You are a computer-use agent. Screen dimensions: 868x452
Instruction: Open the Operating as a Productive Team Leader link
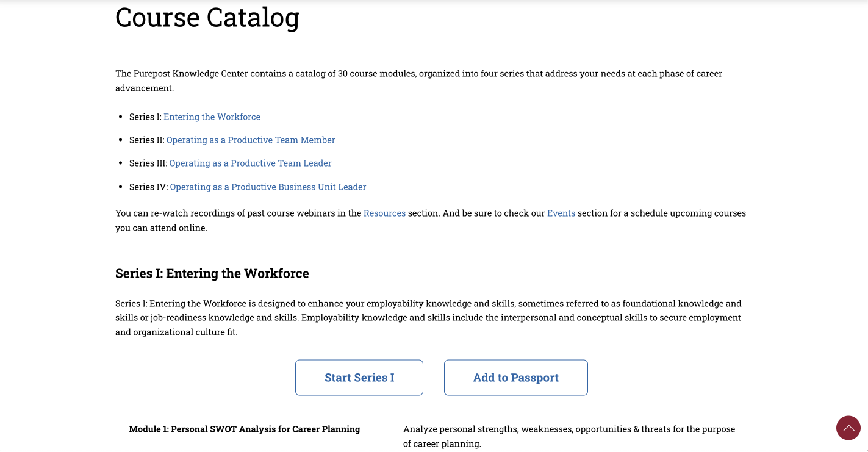pyautogui.click(x=250, y=163)
